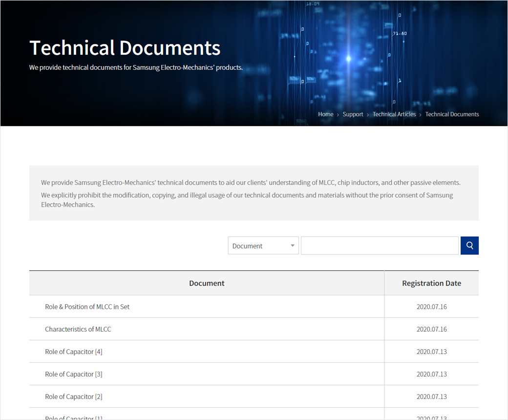Click the 'Technical Documents' page heading
Viewport: 508px width, 420px height.
[125, 48]
